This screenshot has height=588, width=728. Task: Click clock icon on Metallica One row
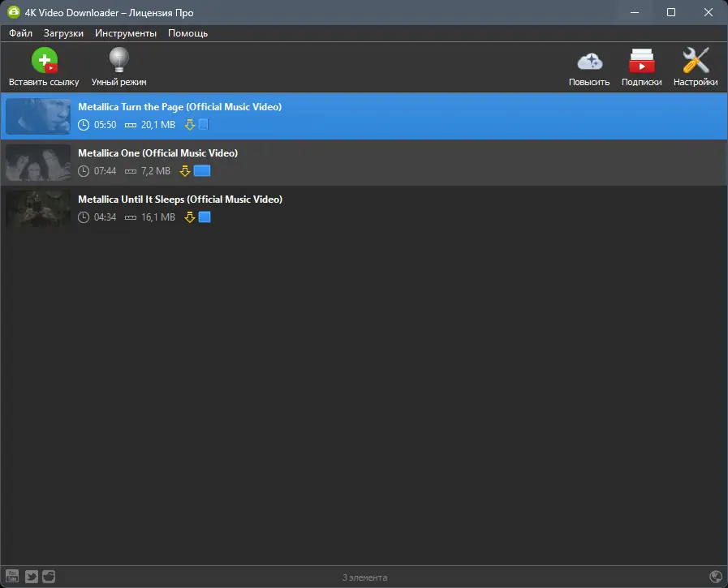84,171
